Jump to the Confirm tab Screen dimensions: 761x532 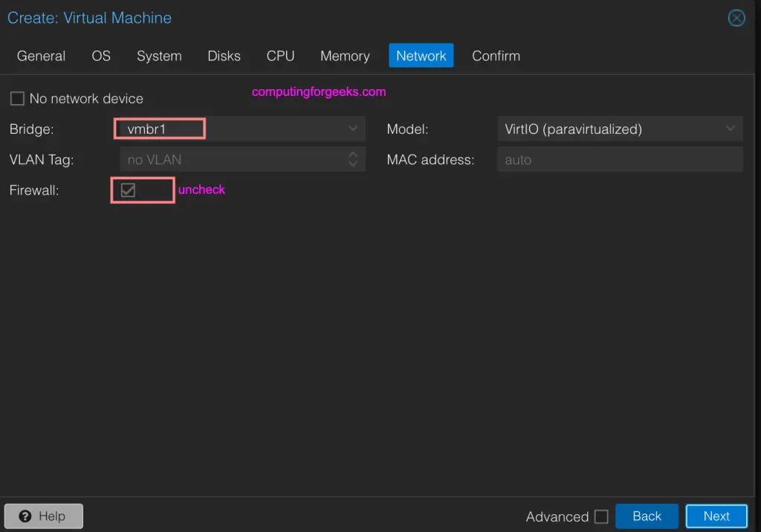(496, 56)
